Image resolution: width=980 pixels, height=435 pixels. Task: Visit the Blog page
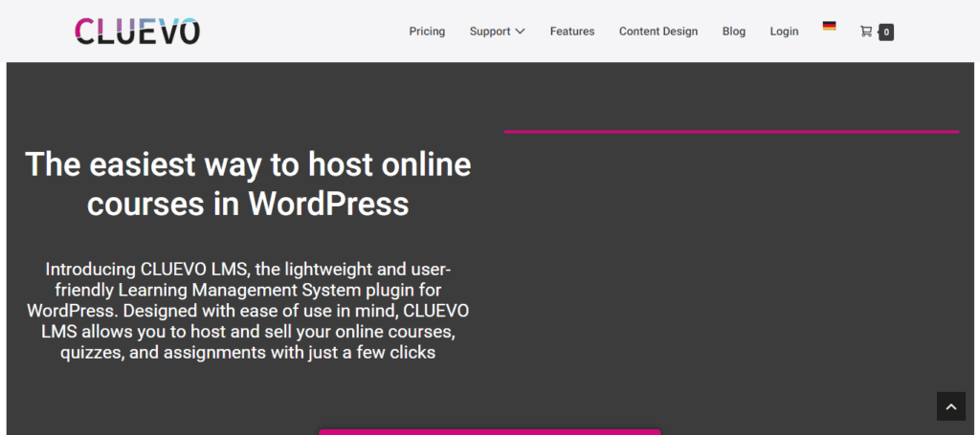click(734, 32)
